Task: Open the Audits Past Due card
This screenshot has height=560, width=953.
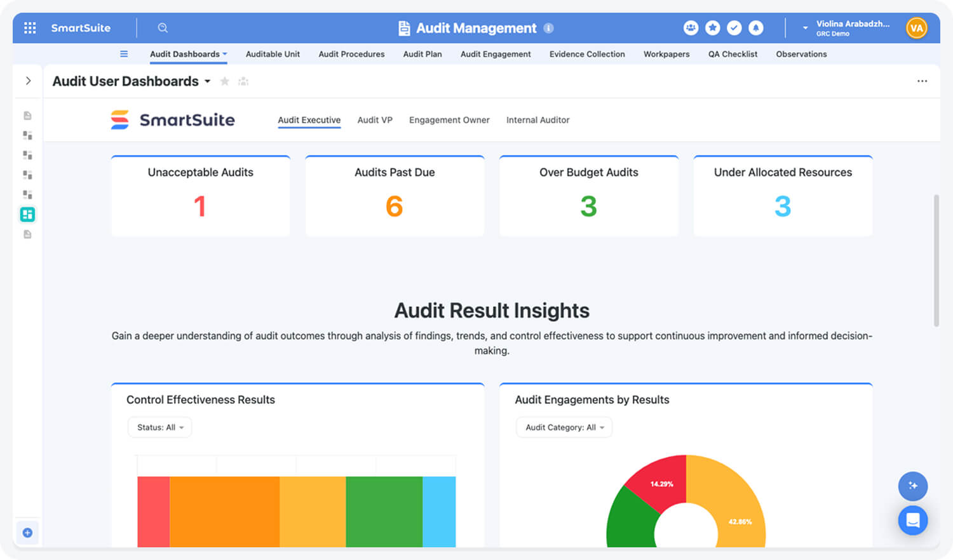Action: pyautogui.click(x=395, y=196)
